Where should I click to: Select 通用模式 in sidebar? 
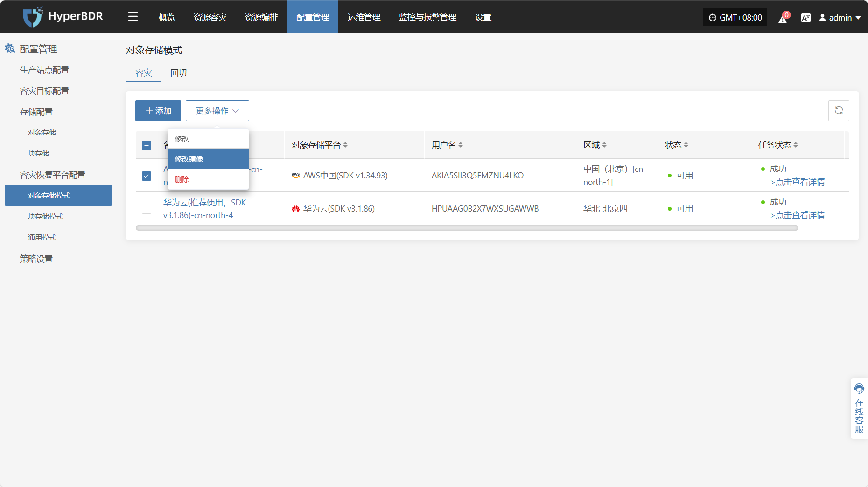point(42,238)
